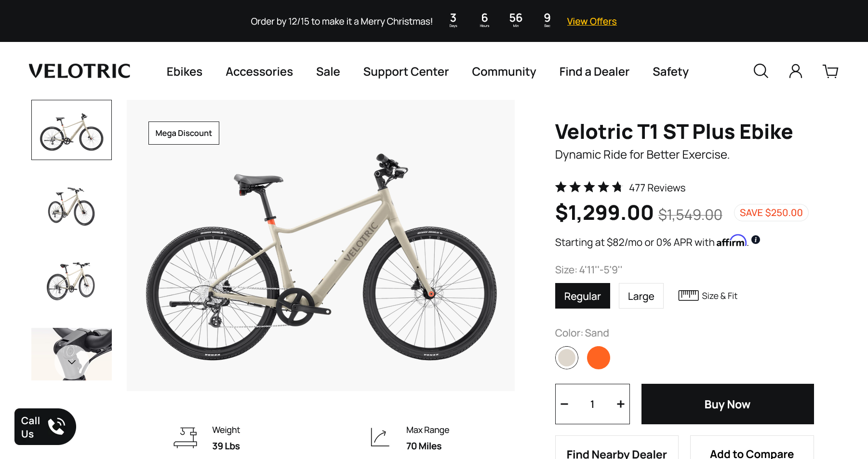Open the Ebikes menu

(184, 72)
